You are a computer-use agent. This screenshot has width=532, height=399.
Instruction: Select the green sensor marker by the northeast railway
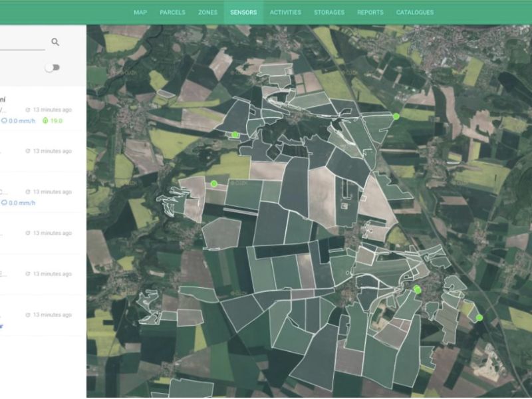click(x=396, y=116)
